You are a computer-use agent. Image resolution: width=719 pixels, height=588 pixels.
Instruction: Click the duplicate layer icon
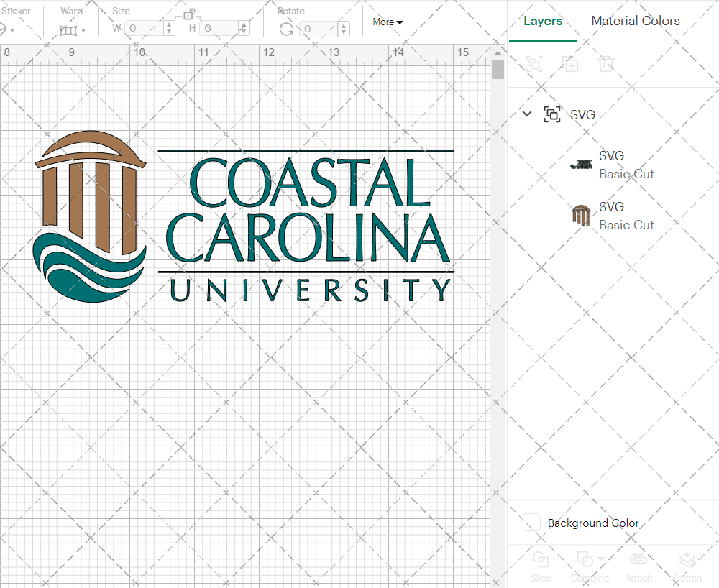571,64
